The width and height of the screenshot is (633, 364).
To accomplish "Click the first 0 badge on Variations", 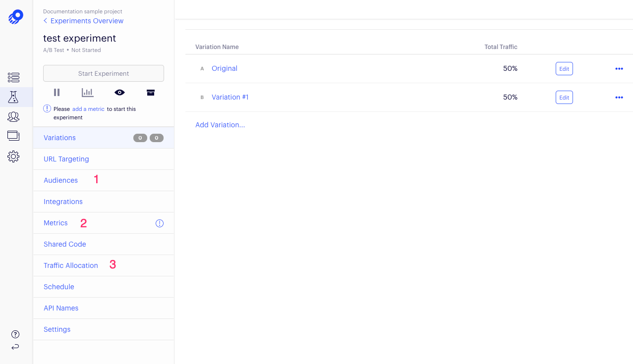I will point(140,138).
